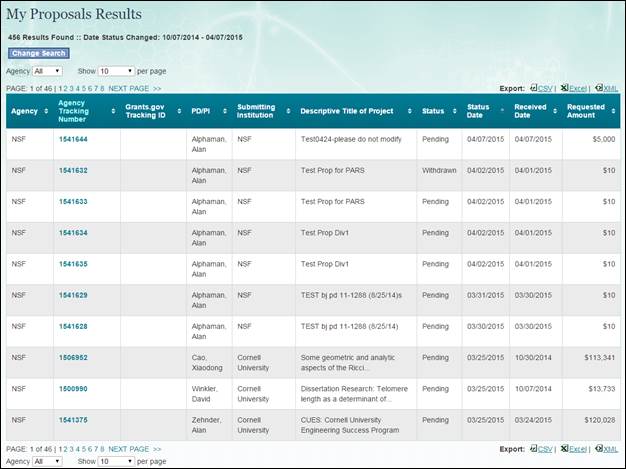Open top Show per page dropdown

(x=116, y=72)
